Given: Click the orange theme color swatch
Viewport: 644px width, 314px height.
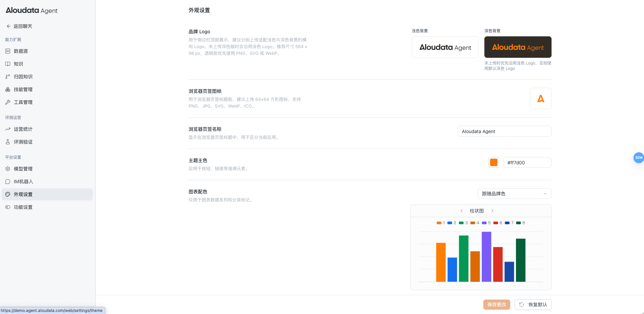Looking at the screenshot, I should tap(494, 162).
